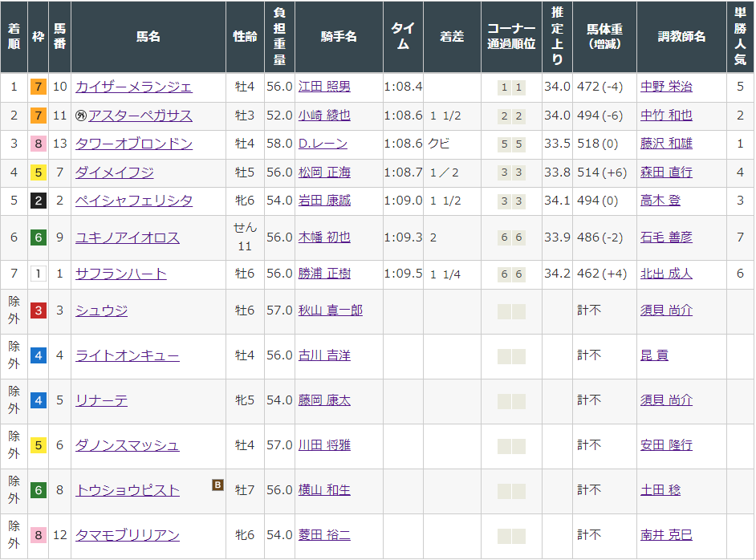756x560 pixels.
Task: Open trainer 土田 稔 page
Action: point(660,490)
